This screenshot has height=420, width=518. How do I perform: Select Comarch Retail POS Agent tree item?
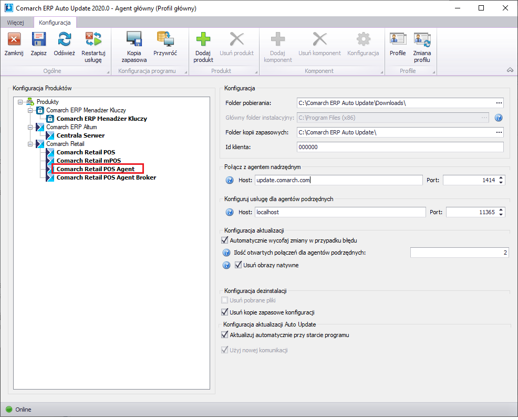tap(96, 169)
